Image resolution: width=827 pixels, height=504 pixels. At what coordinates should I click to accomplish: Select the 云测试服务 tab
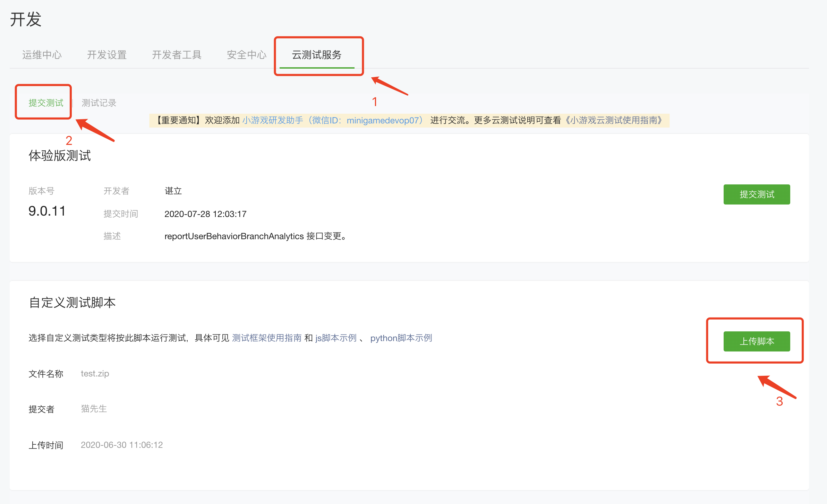[x=317, y=55]
